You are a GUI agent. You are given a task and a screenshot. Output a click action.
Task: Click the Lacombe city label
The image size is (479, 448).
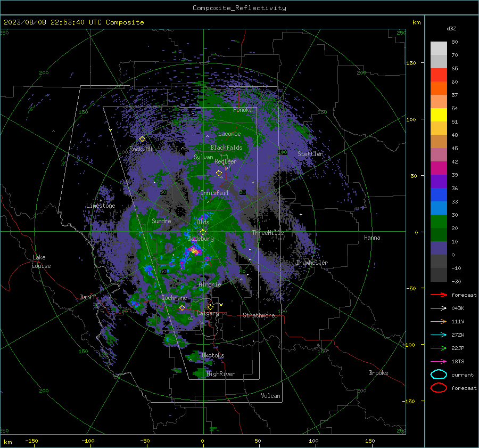tap(229, 134)
